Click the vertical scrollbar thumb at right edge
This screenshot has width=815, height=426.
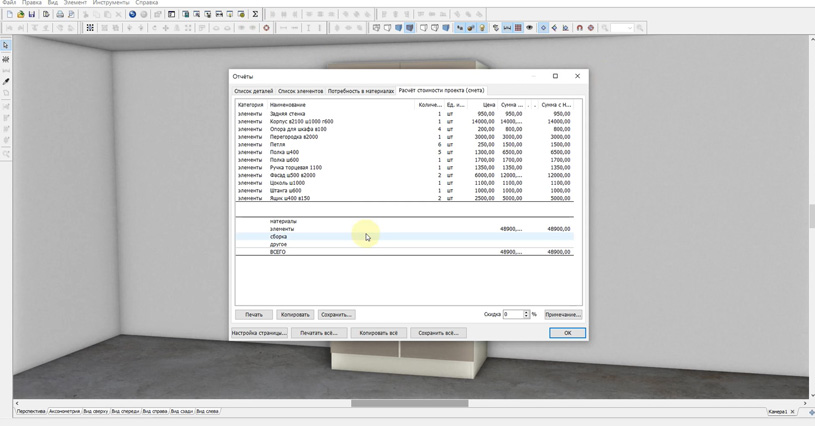coord(812,216)
